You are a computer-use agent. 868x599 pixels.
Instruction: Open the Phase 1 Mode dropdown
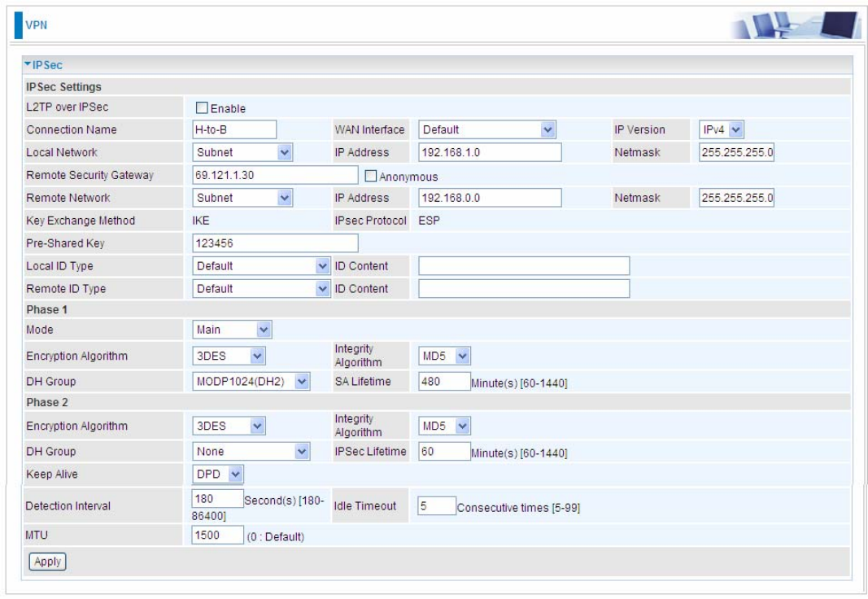pos(232,330)
